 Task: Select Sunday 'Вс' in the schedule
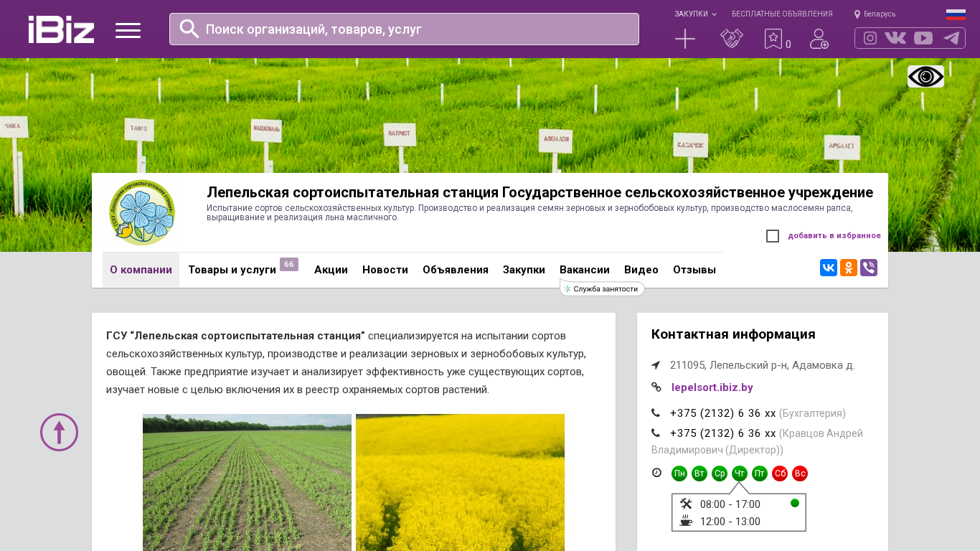click(x=800, y=474)
